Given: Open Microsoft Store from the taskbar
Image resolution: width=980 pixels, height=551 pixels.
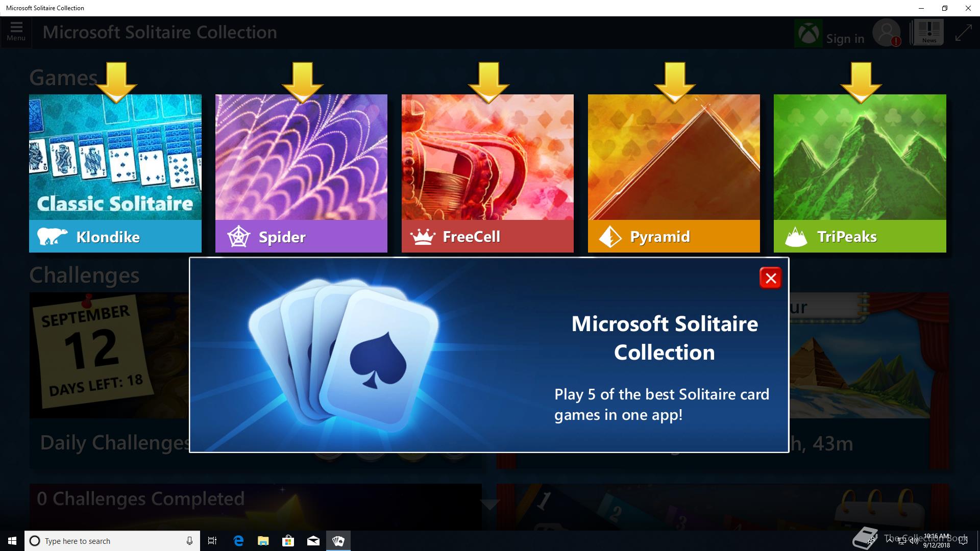Looking at the screenshot, I should click(x=288, y=541).
